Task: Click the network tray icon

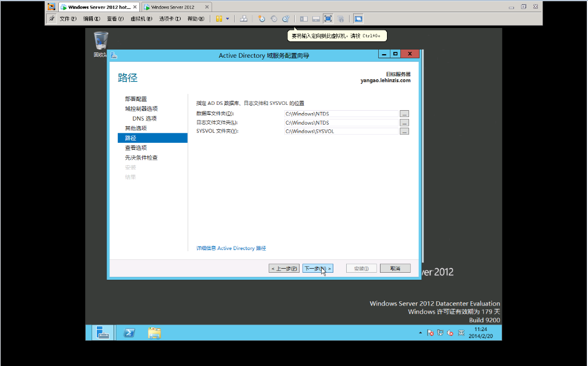Action: tap(440, 333)
